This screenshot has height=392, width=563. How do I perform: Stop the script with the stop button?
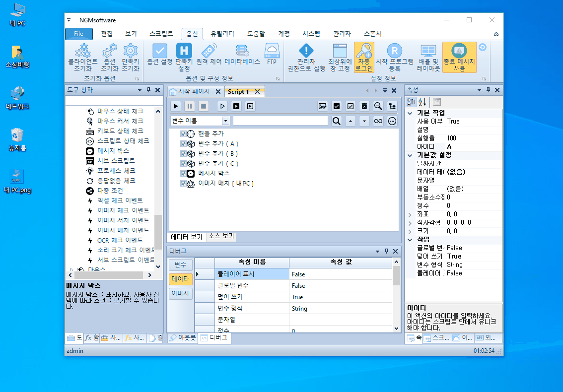pyautogui.click(x=204, y=106)
